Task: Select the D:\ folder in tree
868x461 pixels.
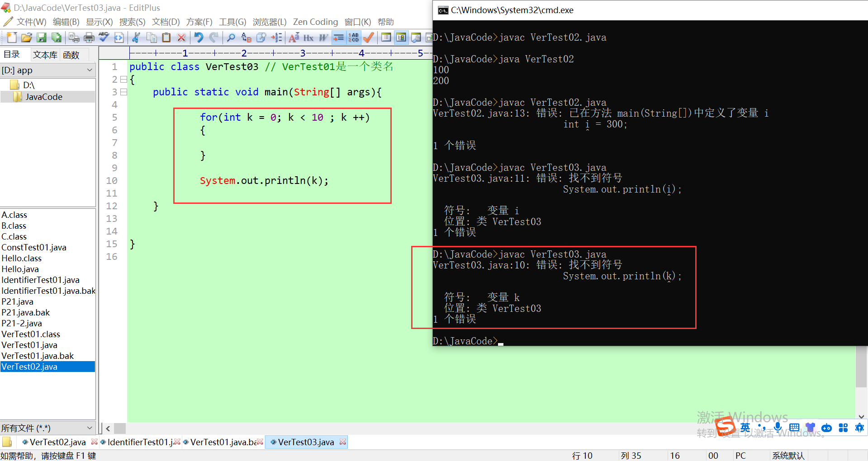Action: click(28, 85)
